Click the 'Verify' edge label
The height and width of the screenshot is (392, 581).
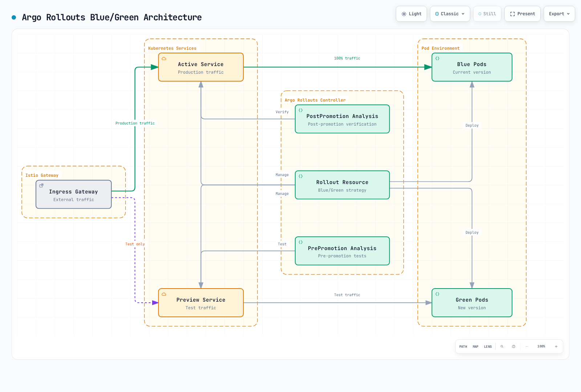click(282, 112)
